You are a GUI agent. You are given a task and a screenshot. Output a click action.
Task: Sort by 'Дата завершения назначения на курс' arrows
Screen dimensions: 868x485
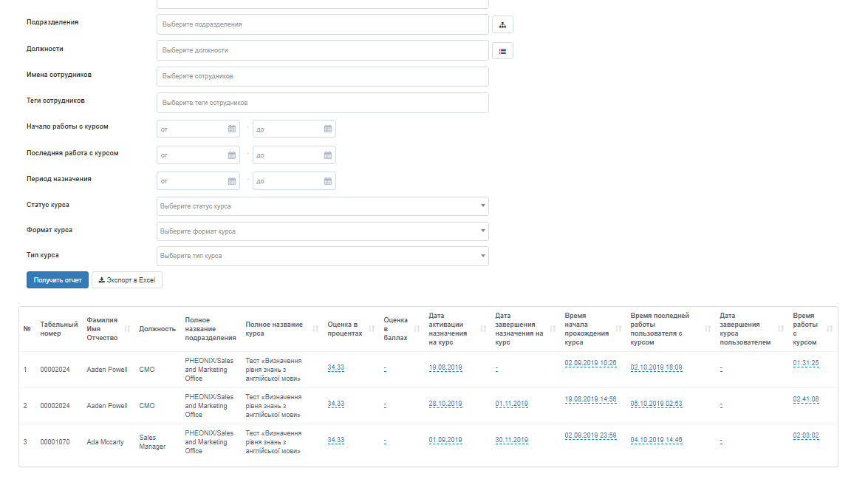(x=553, y=329)
